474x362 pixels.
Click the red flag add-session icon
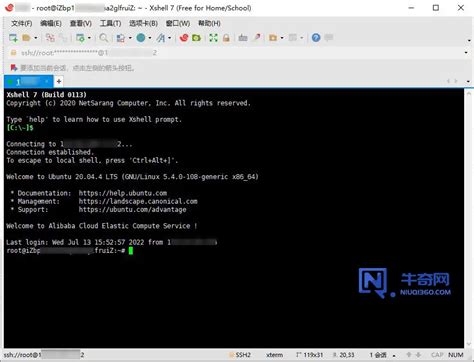[14, 68]
